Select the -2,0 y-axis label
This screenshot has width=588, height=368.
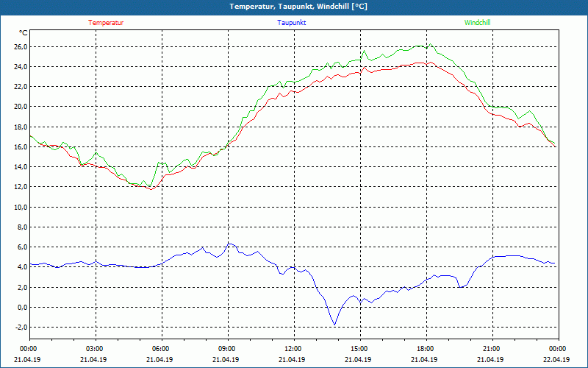(x=21, y=328)
